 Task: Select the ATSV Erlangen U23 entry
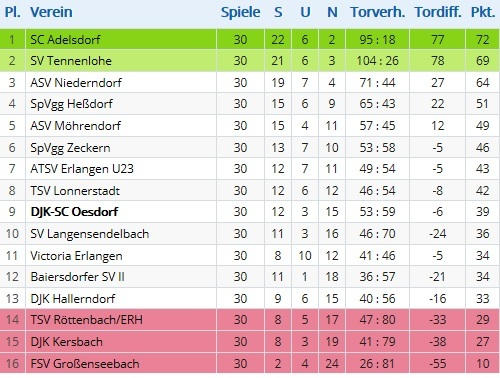click(x=82, y=169)
